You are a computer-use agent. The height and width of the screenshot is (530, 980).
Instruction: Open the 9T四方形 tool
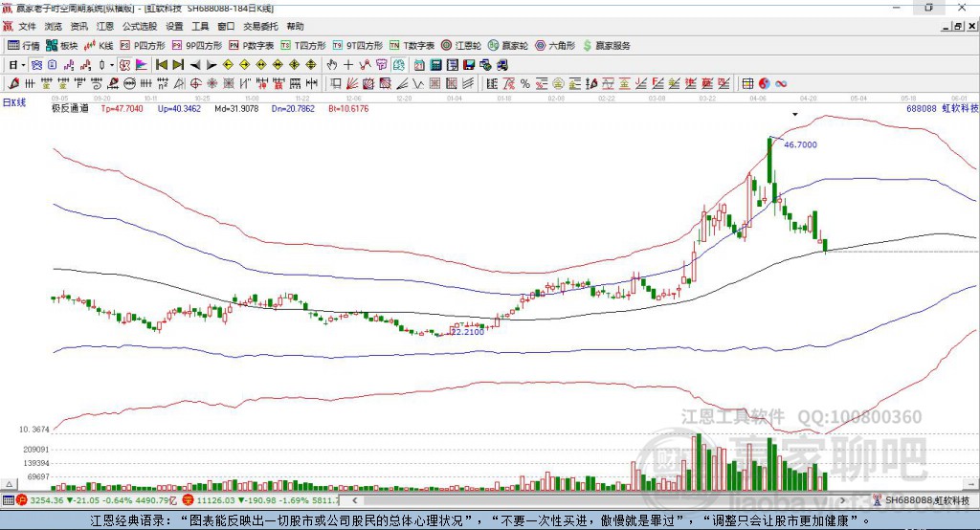coord(358,46)
